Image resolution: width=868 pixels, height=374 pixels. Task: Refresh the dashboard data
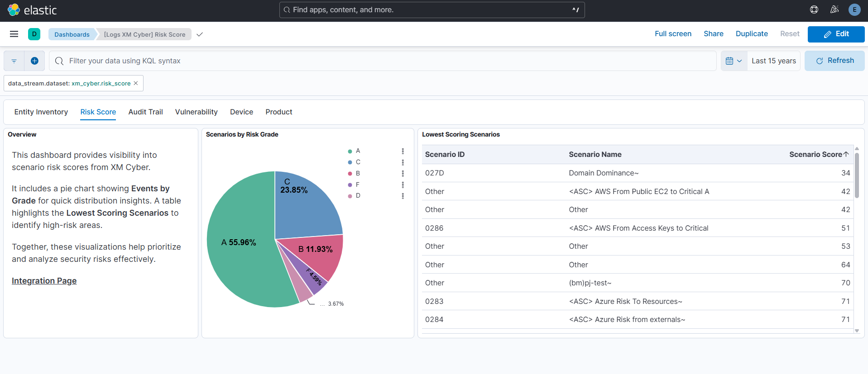click(x=834, y=61)
